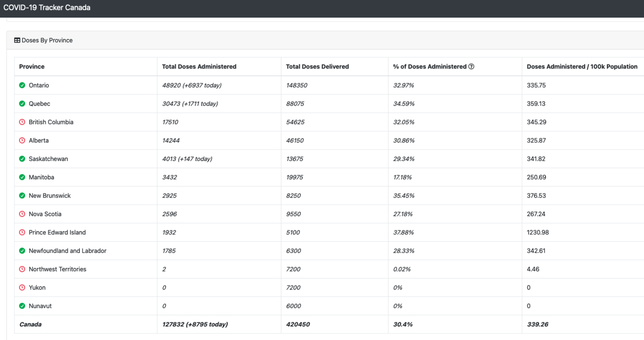The height and width of the screenshot is (340, 644).
Task: Click the Canada total row label
Action: [x=30, y=324]
